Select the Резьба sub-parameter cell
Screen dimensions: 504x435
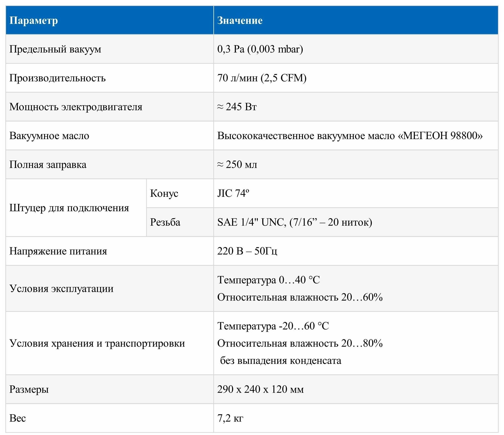coord(165,222)
